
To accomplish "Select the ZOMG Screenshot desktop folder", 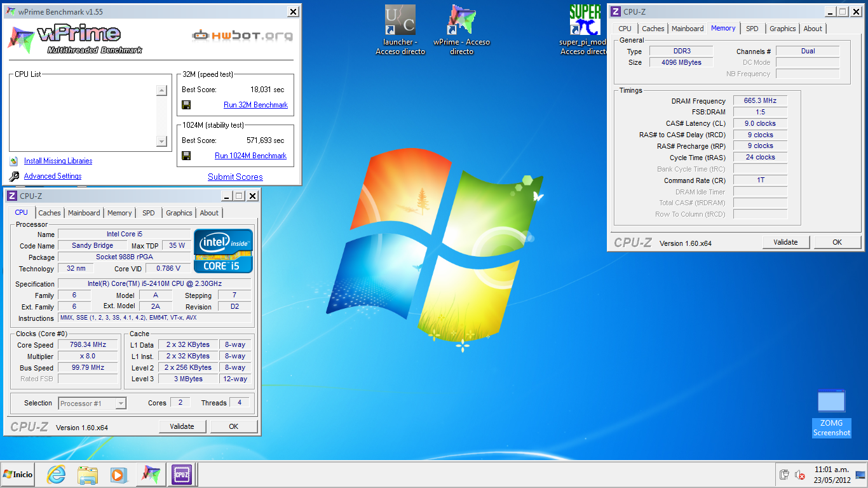I will tap(832, 413).
